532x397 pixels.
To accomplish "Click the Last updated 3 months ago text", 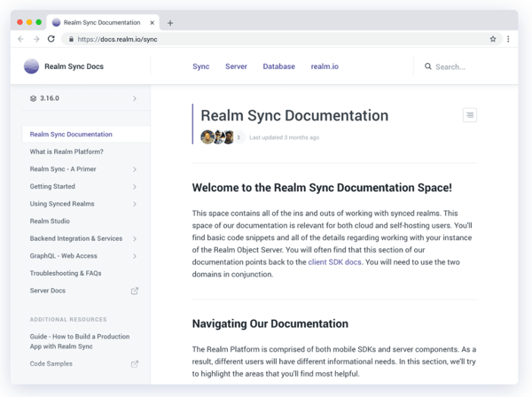I will click(284, 137).
